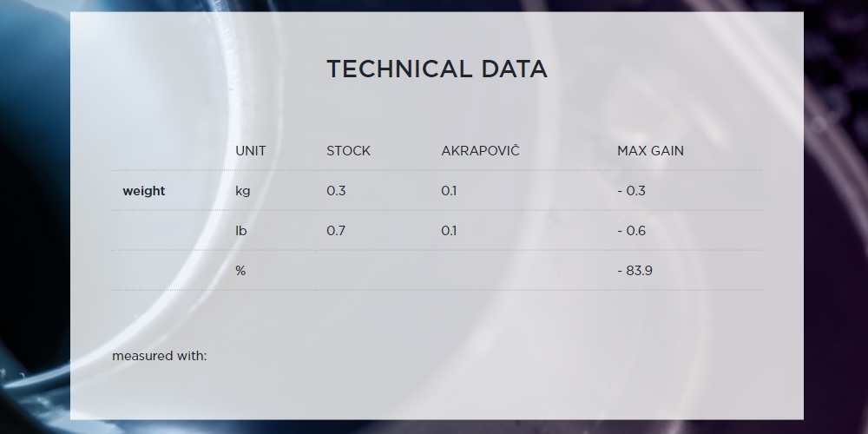The image size is (868, 434).
Task: Select Akrapovič weight in kg row
Action: coord(449,191)
